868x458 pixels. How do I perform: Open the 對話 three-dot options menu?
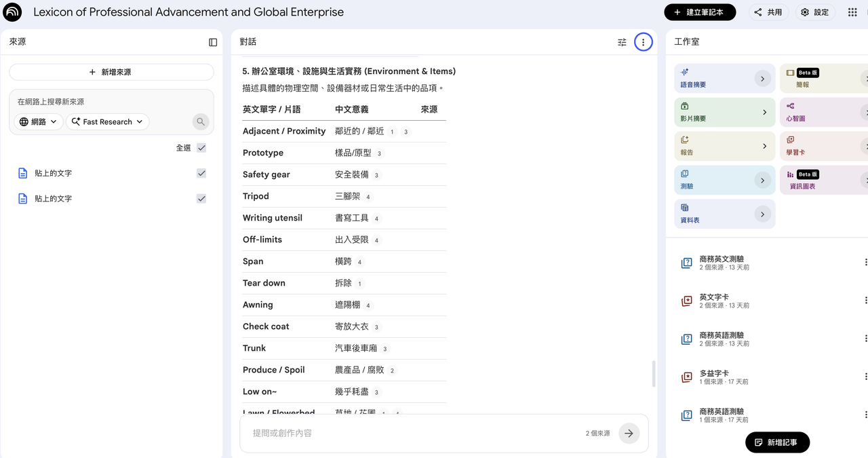click(643, 42)
